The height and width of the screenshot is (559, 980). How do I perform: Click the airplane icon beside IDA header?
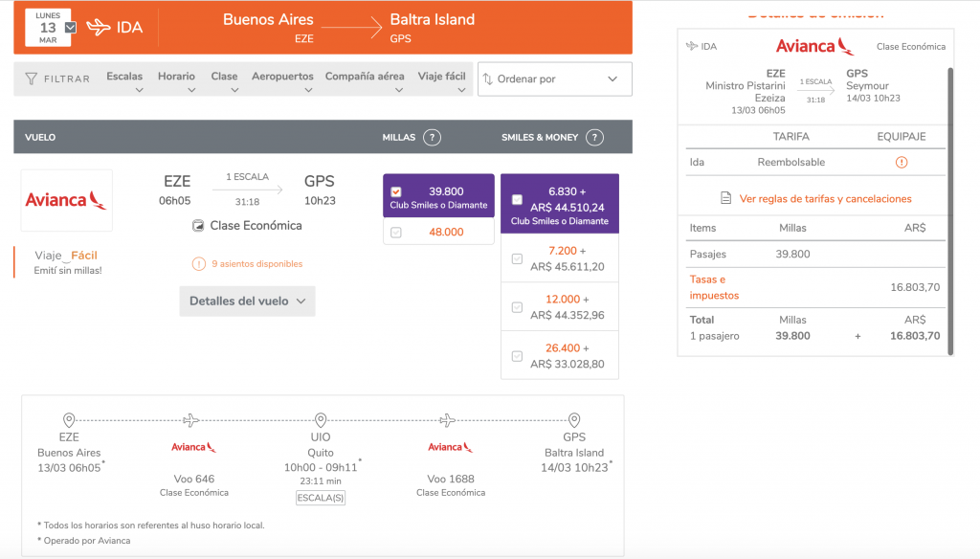click(x=99, y=28)
